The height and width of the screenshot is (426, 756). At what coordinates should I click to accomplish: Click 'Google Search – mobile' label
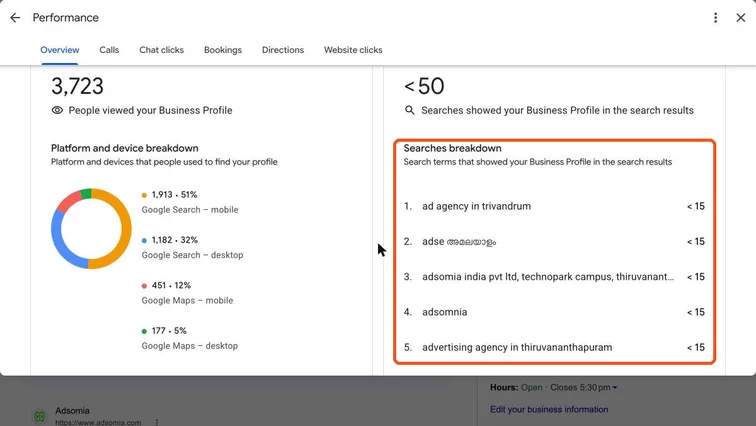(190, 210)
